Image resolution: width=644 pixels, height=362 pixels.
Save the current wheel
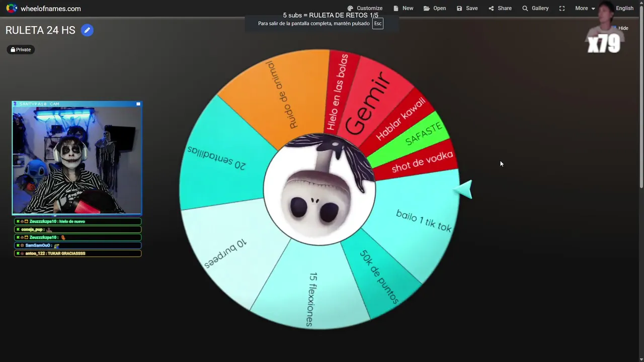point(467,8)
